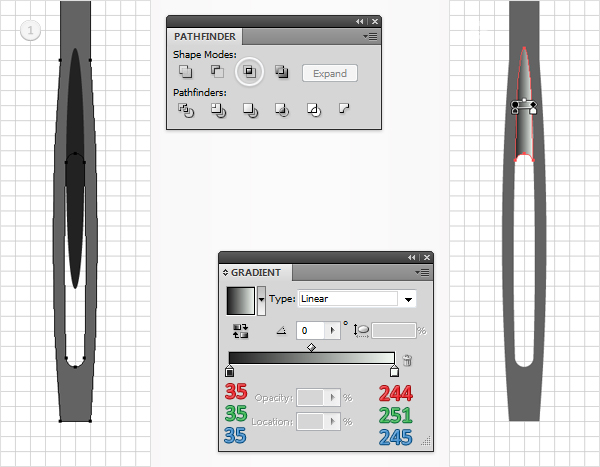The image size is (600, 467).
Task: Click the Minus Front shape mode icon
Action: [217, 72]
